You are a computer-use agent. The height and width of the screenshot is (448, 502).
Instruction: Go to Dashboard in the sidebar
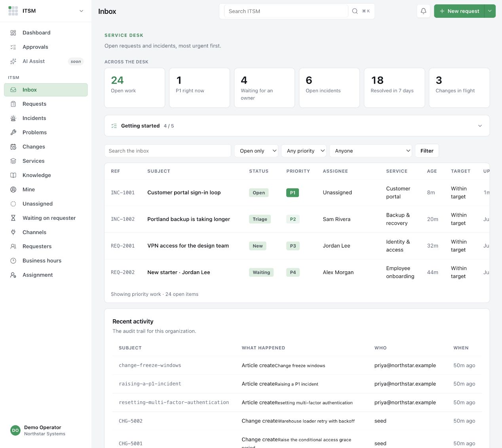[x=46, y=33]
